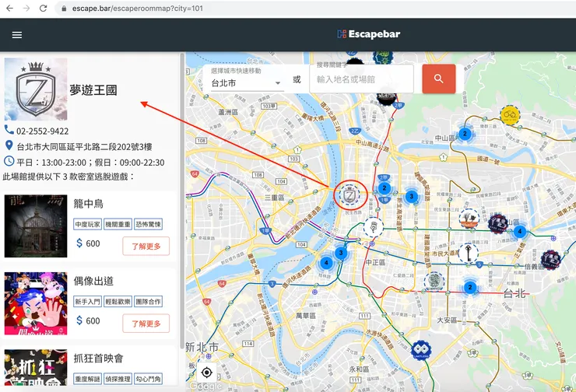Click the 團隊合作 tag
576x392 pixels.
point(148,302)
